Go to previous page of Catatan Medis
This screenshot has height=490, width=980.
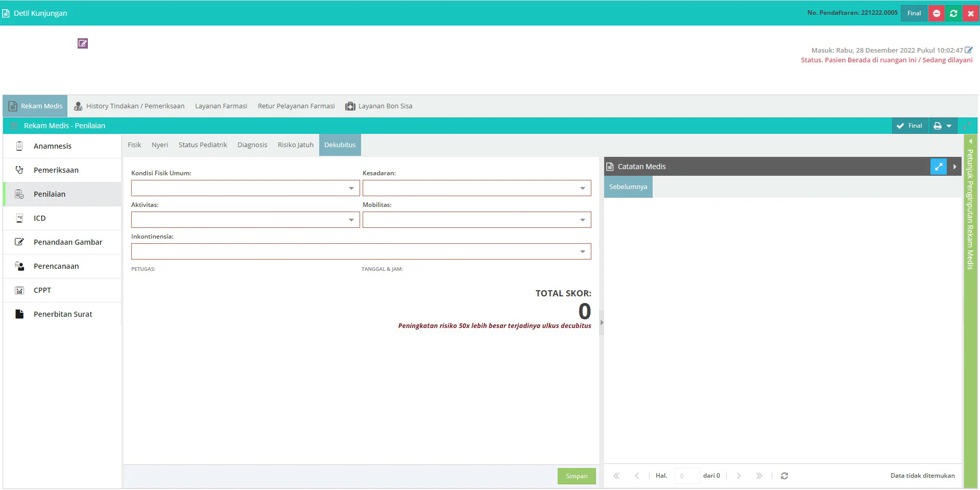[637, 476]
